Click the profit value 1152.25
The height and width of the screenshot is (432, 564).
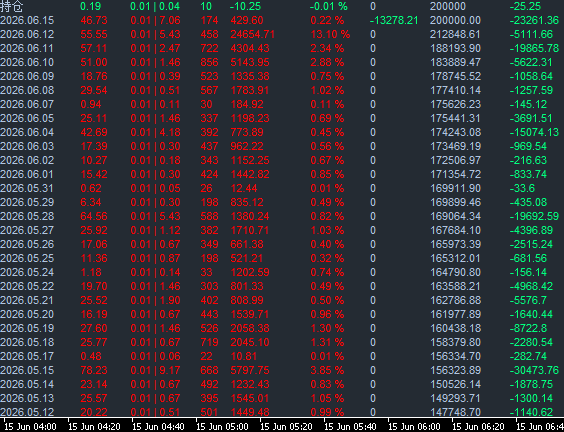coord(250,161)
